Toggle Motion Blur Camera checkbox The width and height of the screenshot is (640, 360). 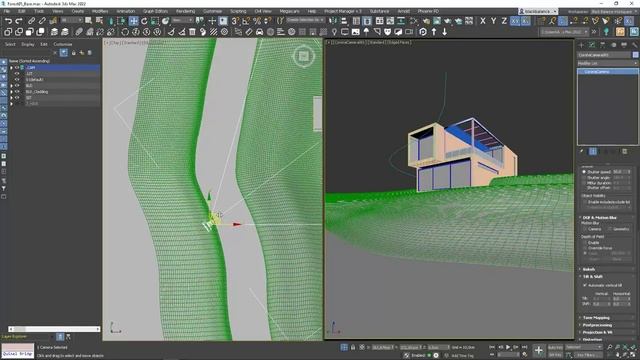pos(584,229)
